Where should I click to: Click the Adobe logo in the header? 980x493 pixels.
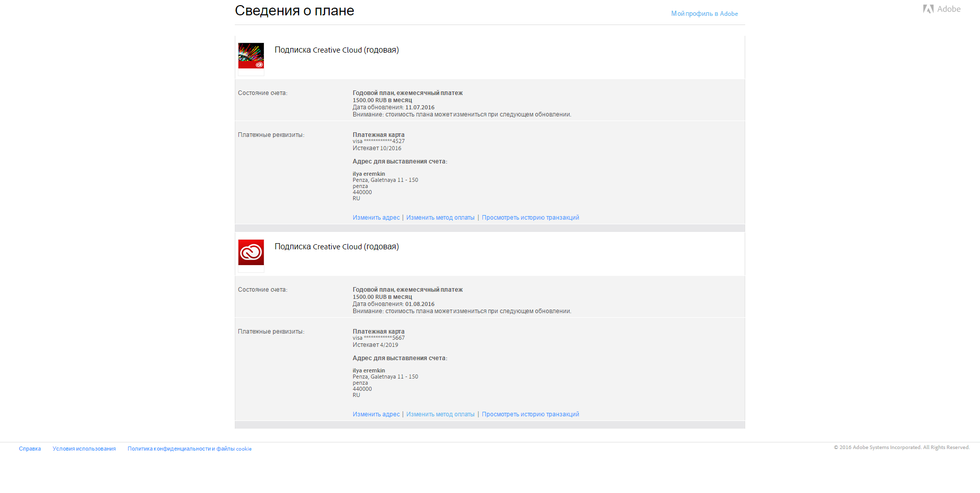pyautogui.click(x=942, y=9)
